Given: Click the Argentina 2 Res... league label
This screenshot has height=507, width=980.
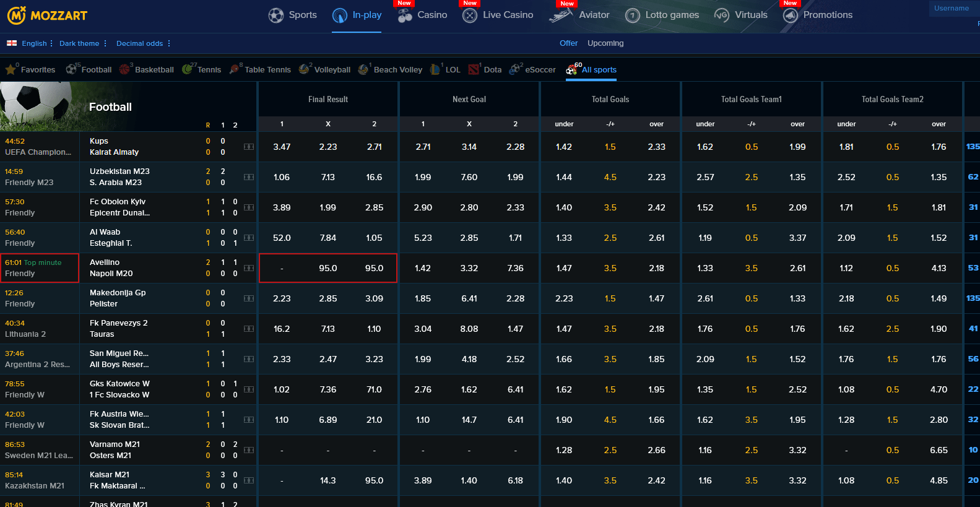Looking at the screenshot, I should point(37,365).
